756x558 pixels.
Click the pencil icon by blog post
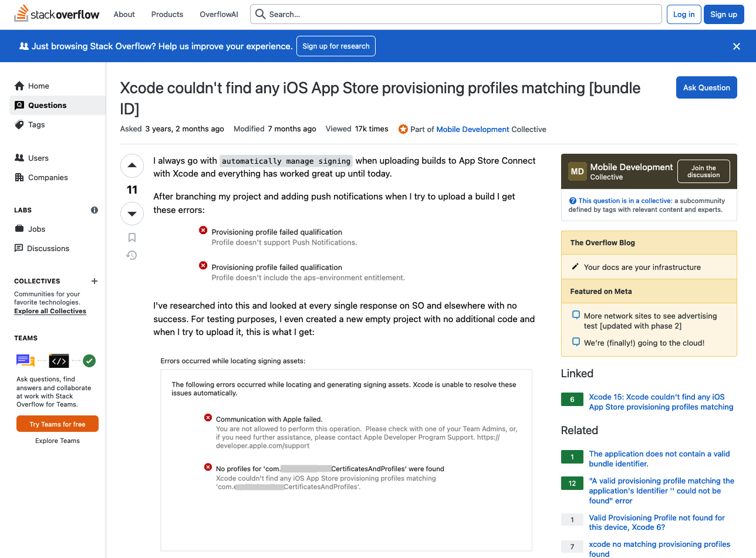click(575, 267)
